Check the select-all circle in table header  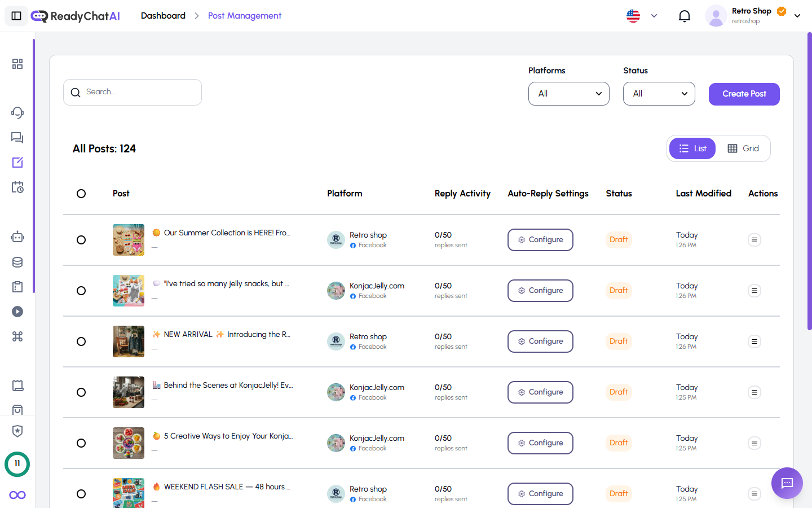click(81, 194)
